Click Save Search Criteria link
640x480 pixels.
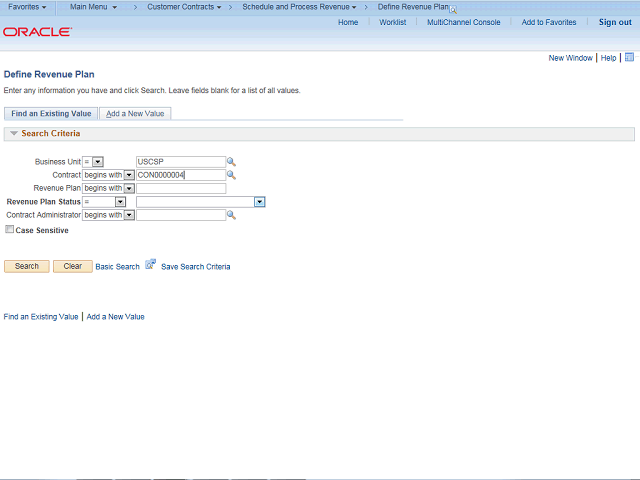(196, 267)
